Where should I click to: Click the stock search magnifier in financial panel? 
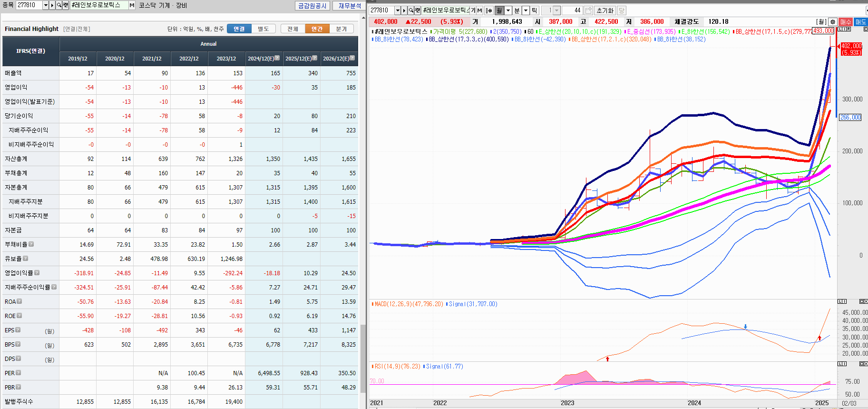pos(59,5)
